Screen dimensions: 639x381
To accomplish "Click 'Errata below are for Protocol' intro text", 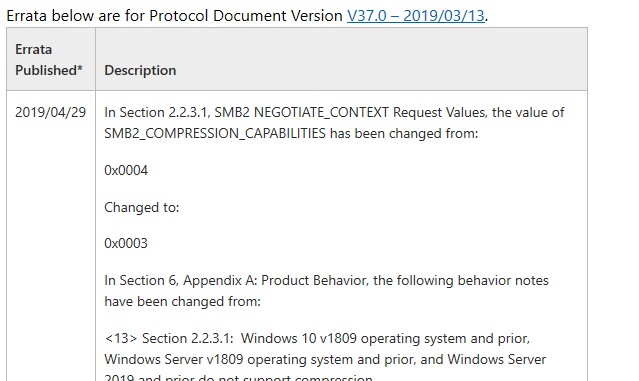I will tap(108, 16).
